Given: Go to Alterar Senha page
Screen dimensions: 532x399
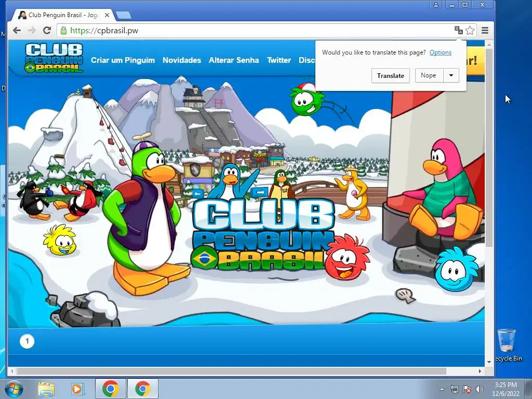Looking at the screenshot, I should pyautogui.click(x=234, y=60).
